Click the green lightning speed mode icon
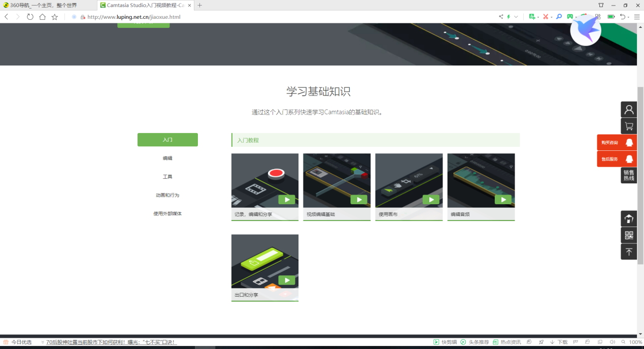This screenshot has width=644, height=349. (509, 17)
